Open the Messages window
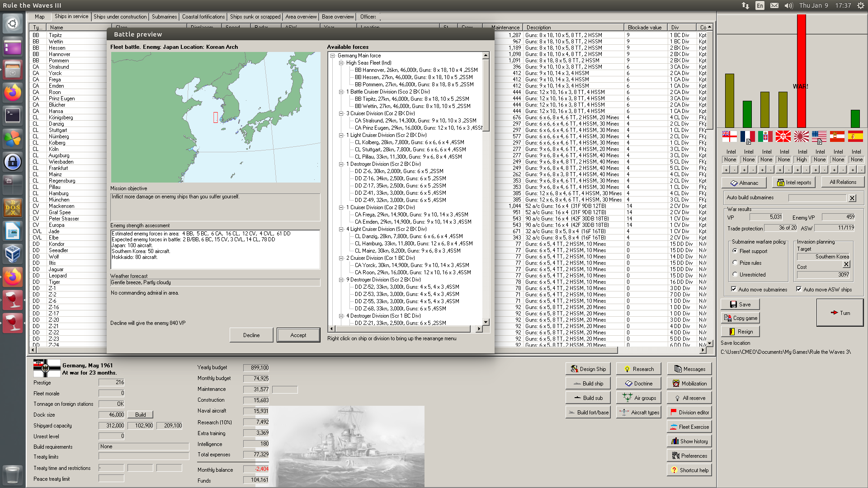This screenshot has height=488, width=868. (x=689, y=369)
